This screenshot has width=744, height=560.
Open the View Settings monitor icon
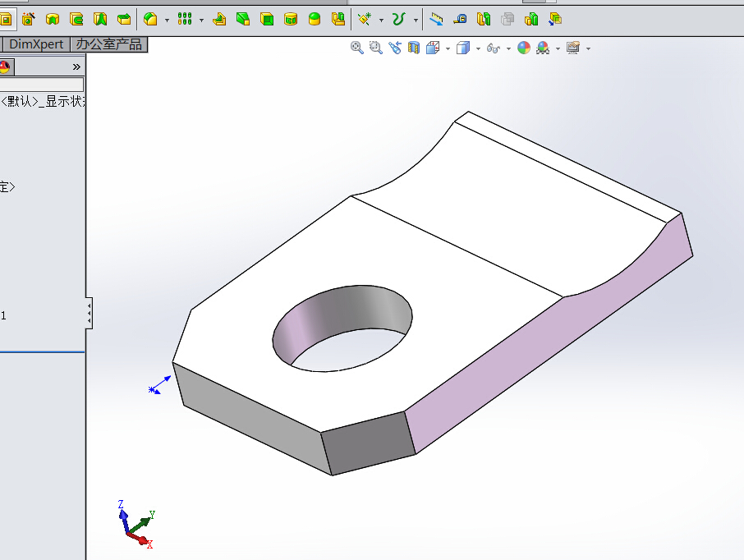coord(573,48)
